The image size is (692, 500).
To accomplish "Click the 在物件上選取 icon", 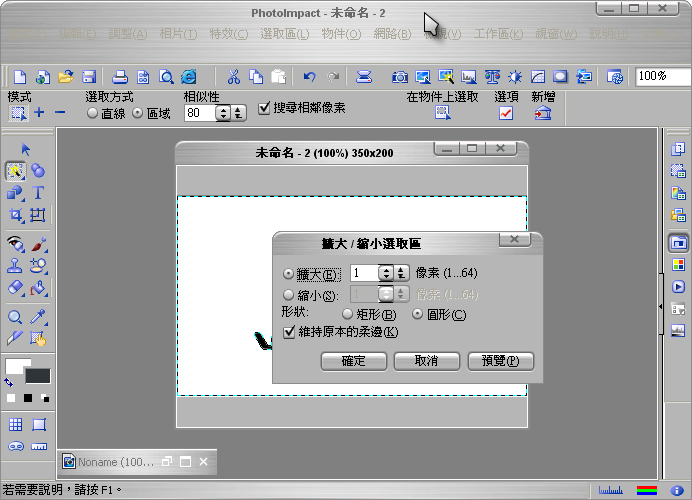I will coord(443,113).
